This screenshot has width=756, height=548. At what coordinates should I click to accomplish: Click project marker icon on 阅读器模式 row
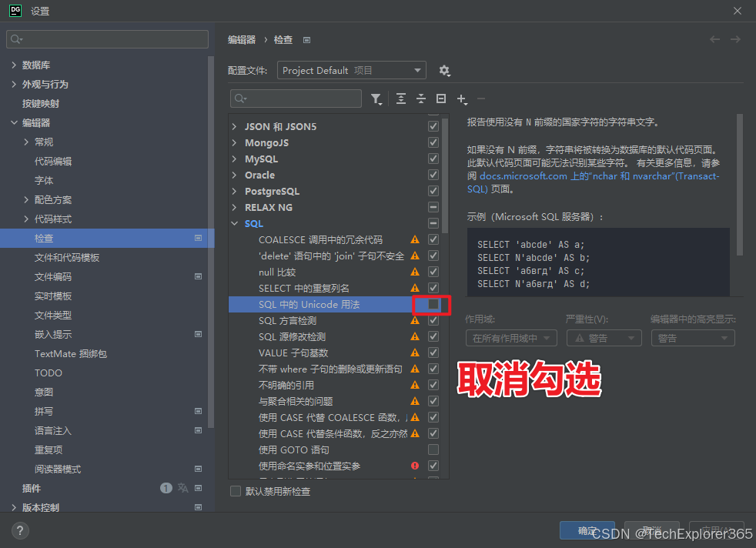(x=198, y=469)
